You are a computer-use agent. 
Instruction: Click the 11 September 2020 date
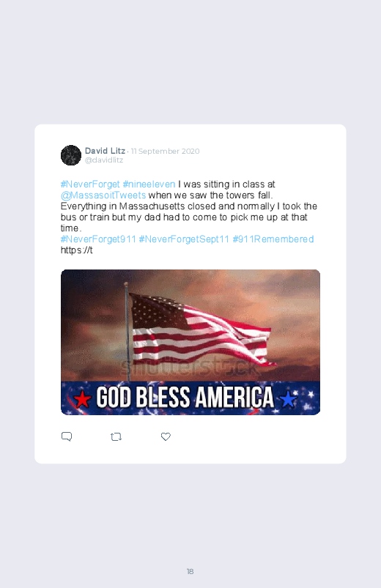click(x=165, y=151)
